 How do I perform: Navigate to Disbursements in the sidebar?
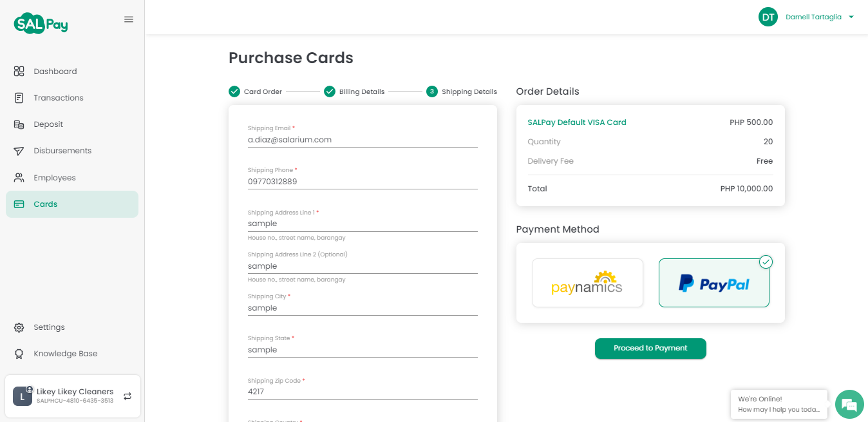(72, 151)
